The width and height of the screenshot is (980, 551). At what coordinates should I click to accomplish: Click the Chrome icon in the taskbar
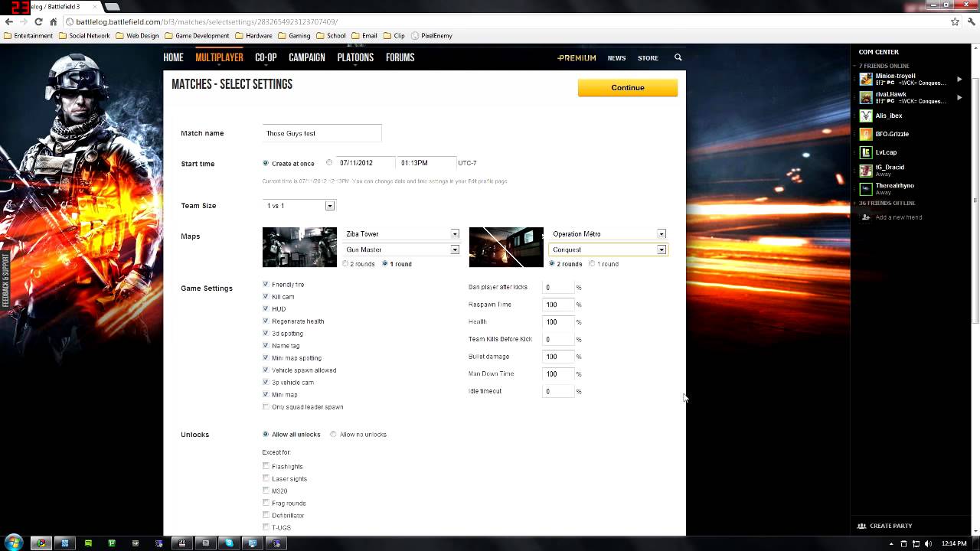pyautogui.click(x=41, y=543)
